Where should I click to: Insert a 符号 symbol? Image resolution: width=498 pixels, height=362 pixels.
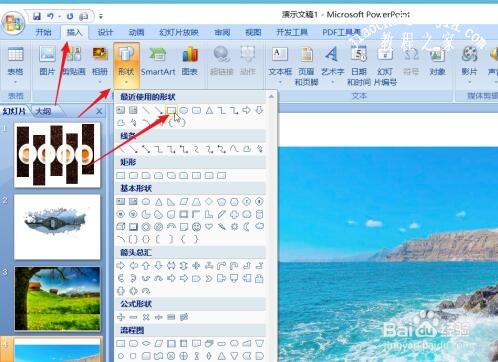pos(411,61)
